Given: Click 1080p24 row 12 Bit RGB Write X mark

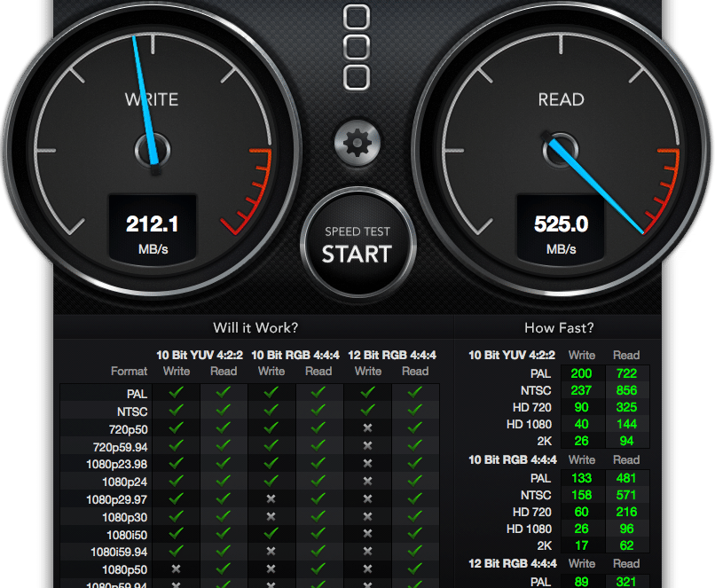Looking at the screenshot, I should 367,482.
